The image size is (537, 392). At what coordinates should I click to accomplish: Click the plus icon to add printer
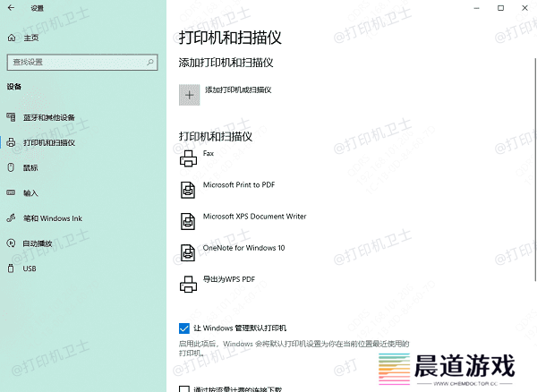[x=189, y=95]
